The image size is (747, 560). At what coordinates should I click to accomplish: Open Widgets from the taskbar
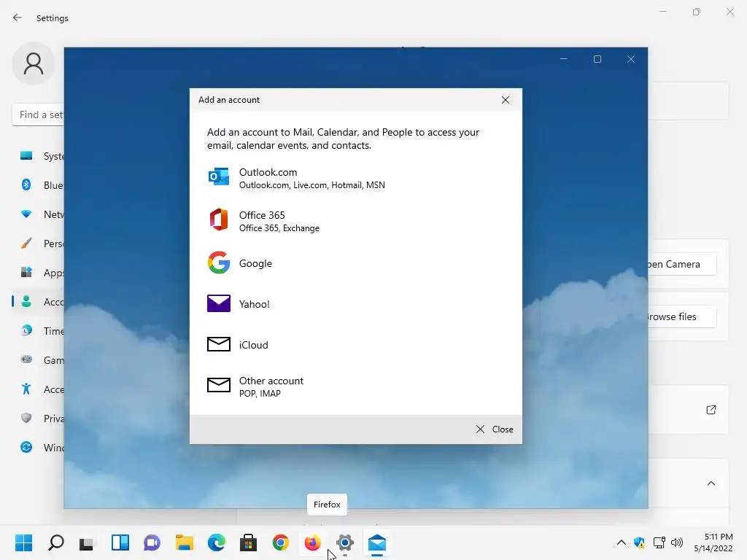coord(120,542)
